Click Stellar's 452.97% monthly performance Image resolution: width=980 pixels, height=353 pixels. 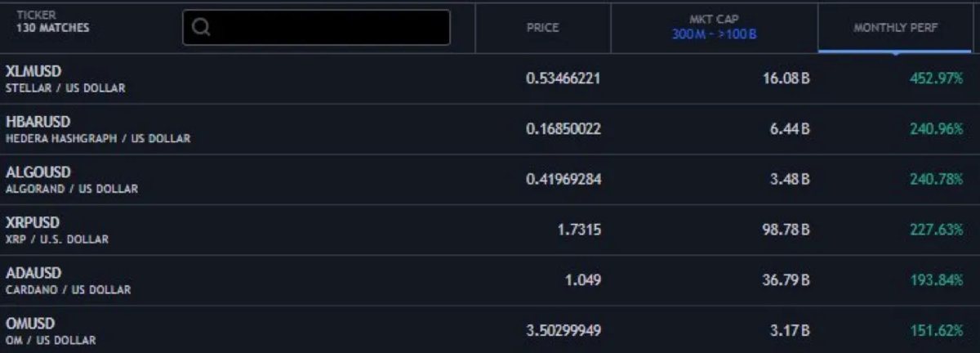click(x=937, y=78)
